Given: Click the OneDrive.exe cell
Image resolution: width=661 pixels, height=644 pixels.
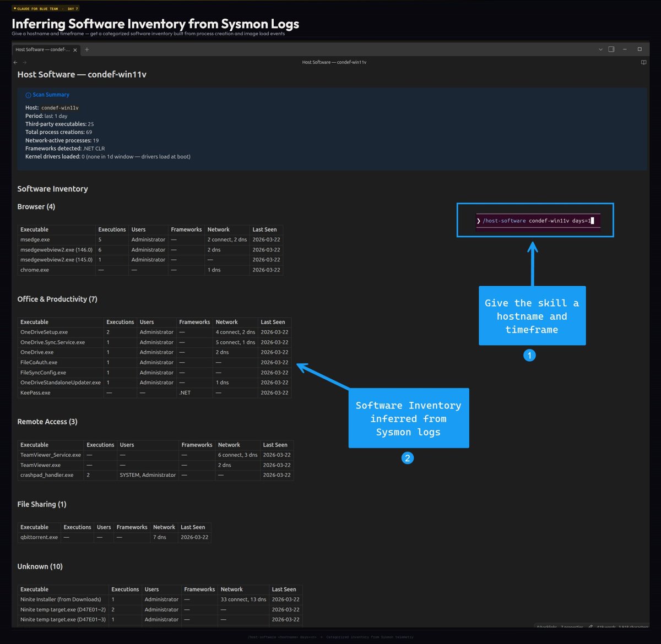Looking at the screenshot, I should [61, 352].
